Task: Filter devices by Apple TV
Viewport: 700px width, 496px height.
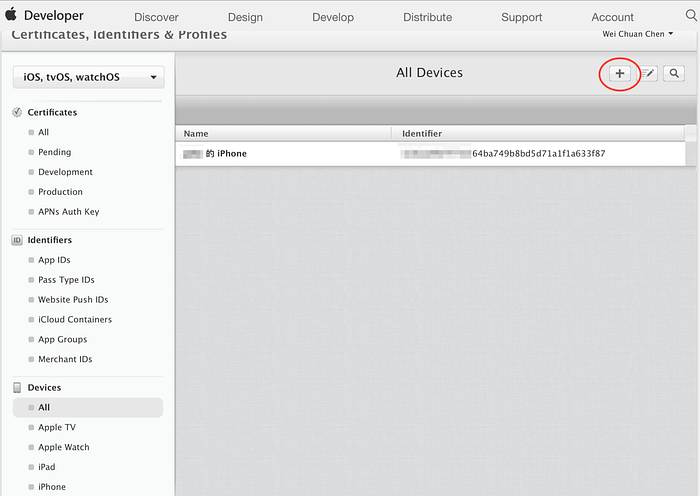Action: (x=57, y=427)
